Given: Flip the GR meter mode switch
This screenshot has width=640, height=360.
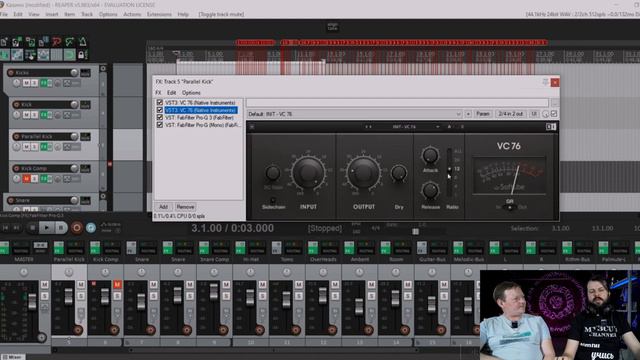Looking at the screenshot, I should point(509,207).
